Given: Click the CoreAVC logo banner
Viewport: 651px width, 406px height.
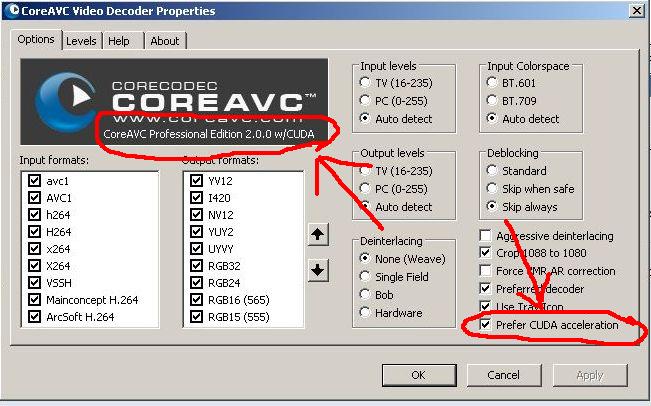Looking at the screenshot, I should click(x=174, y=102).
